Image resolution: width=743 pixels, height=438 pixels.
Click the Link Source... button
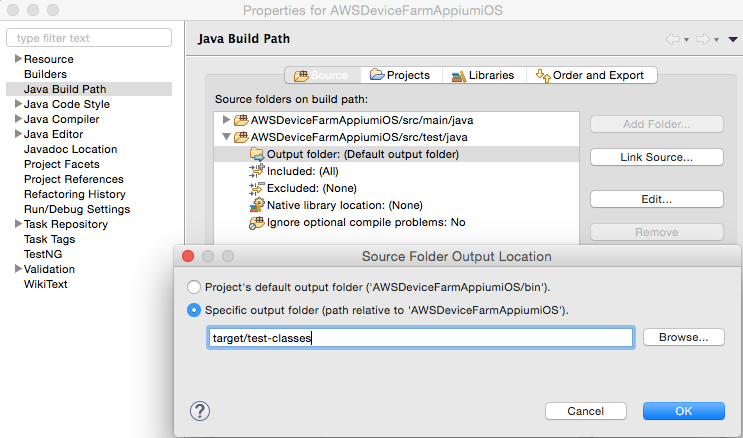[657, 157]
